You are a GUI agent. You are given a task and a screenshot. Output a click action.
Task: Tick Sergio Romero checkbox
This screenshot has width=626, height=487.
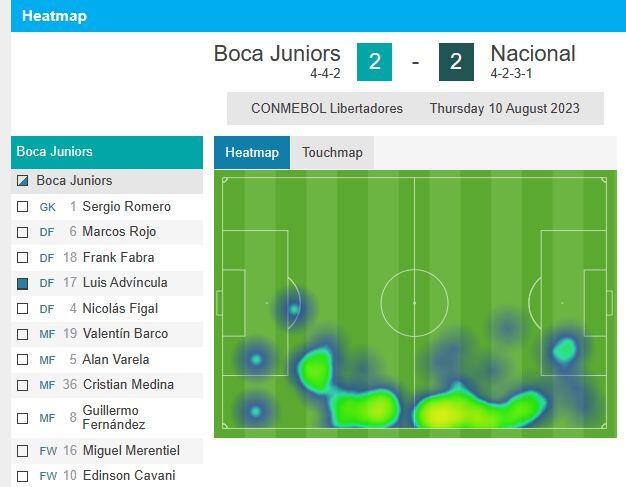coord(23,207)
